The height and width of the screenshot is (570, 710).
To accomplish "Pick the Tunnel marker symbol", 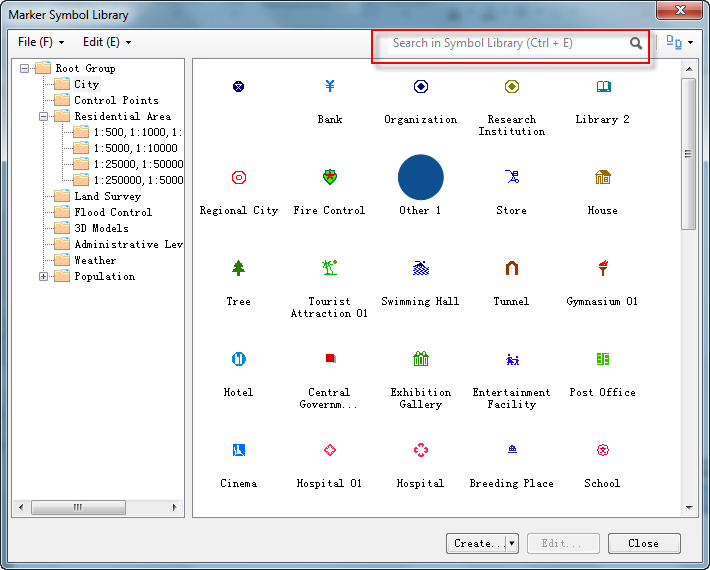I will click(x=511, y=269).
